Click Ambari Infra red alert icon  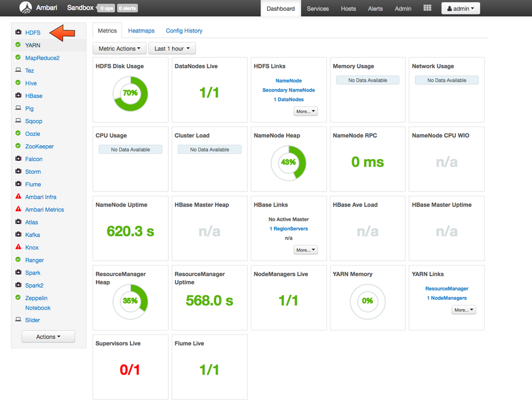18,196
